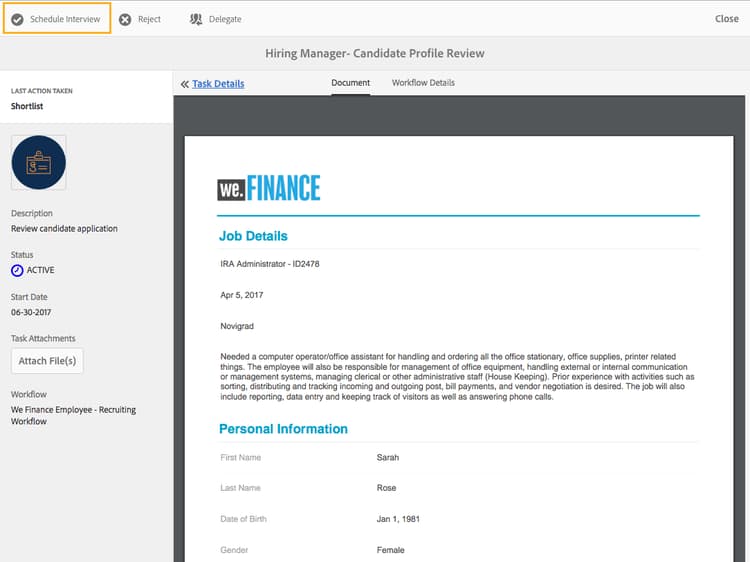The height and width of the screenshot is (562, 750).
Task: Click the Last Name field label
Action: [240, 488]
